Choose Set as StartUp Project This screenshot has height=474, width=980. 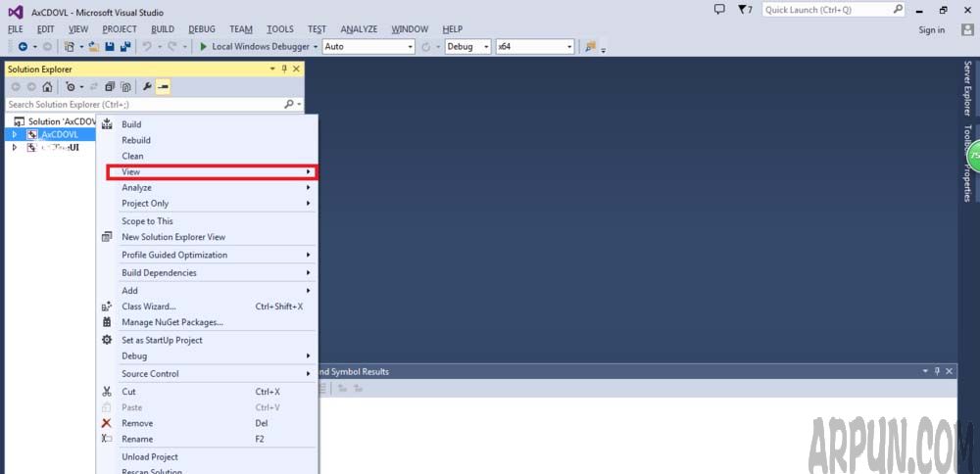click(208, 340)
